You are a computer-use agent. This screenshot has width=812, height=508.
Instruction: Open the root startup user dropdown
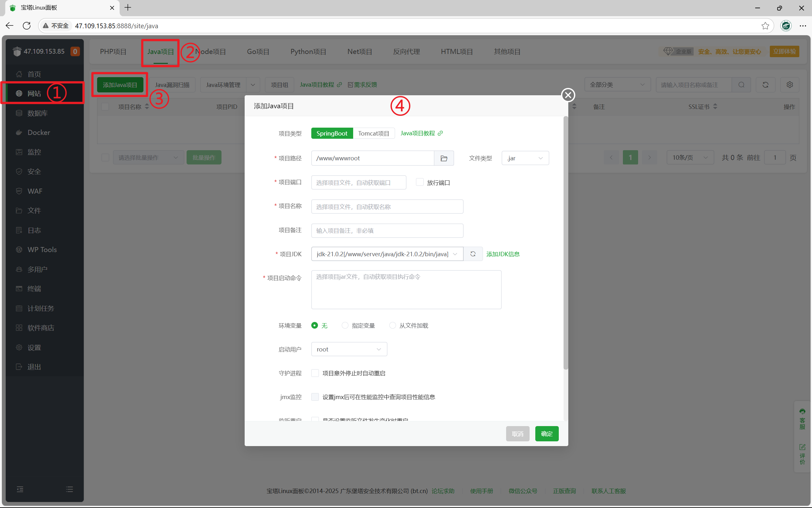pyautogui.click(x=349, y=350)
